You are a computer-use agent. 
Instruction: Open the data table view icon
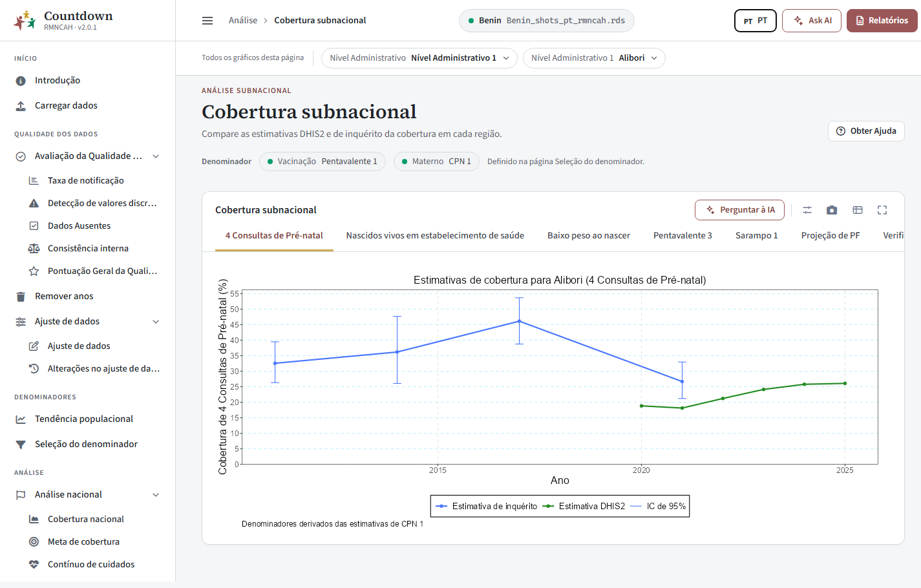pos(858,210)
